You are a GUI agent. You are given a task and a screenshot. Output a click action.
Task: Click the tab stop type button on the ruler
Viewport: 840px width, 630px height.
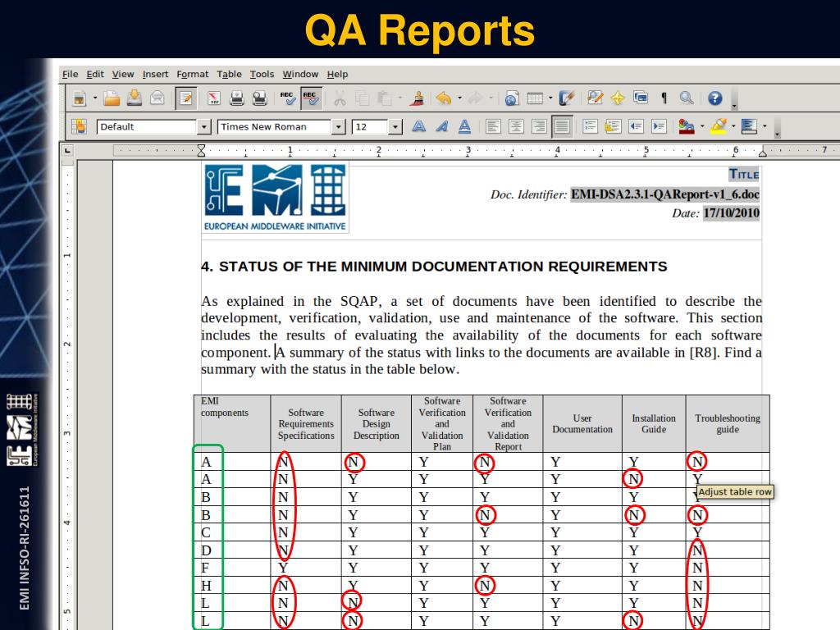(x=67, y=151)
